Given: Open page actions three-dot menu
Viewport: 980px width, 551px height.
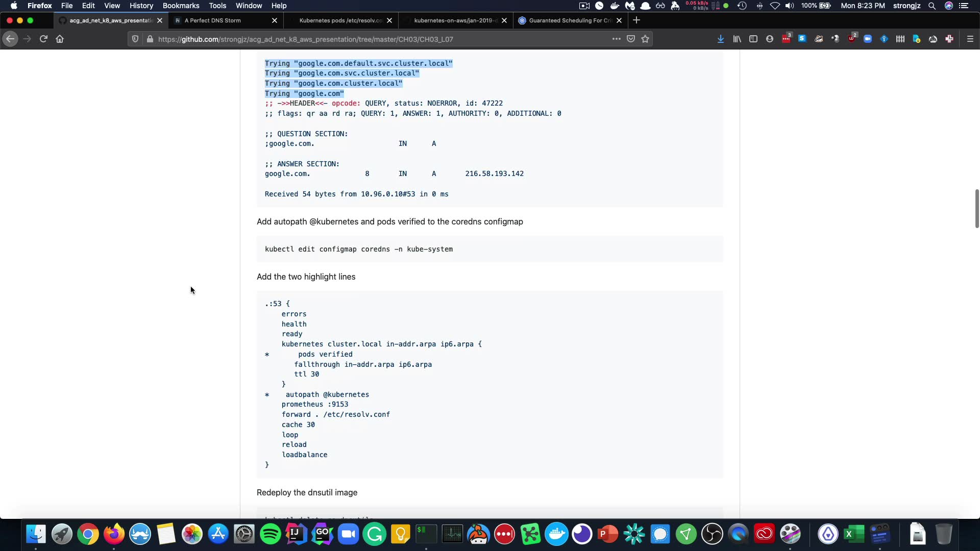Looking at the screenshot, I should tap(617, 39).
